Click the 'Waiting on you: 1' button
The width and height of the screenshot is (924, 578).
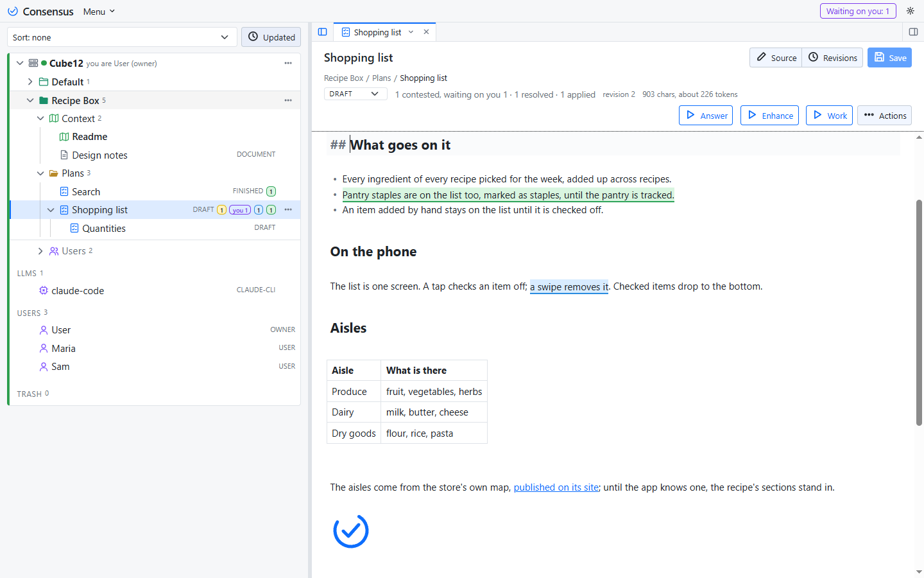(x=858, y=11)
